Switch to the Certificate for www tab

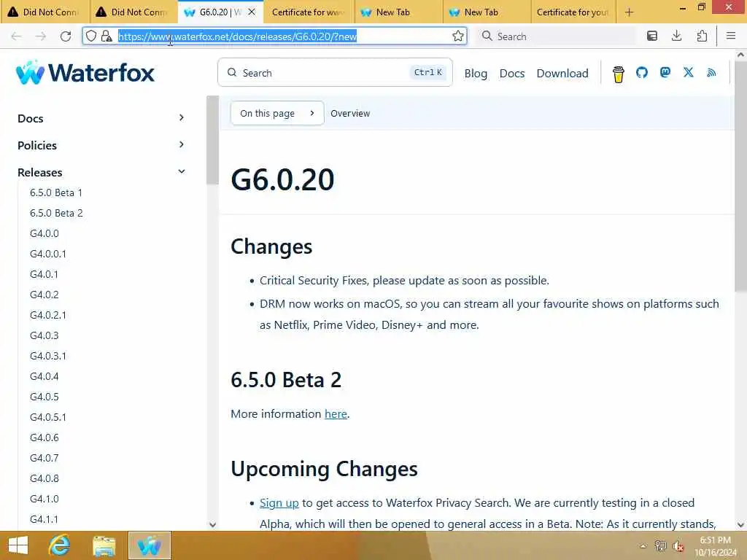(309, 12)
